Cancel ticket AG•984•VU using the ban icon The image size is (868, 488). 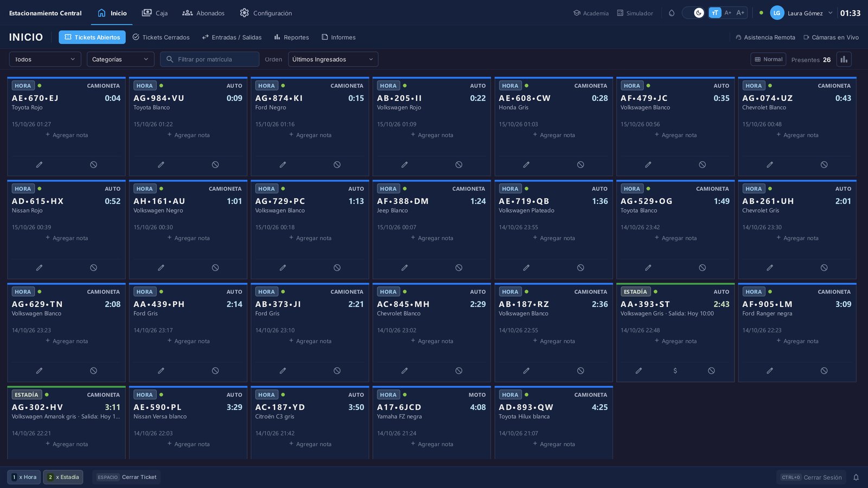tap(215, 164)
